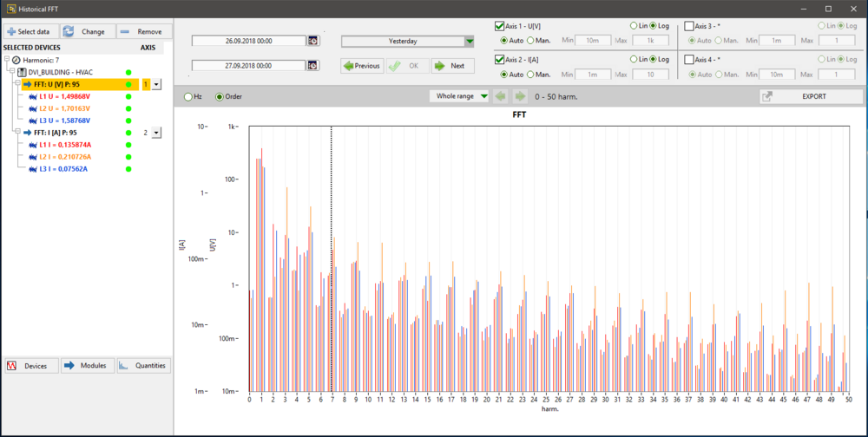
Task: Switch to Quantities tab
Action: [144, 366]
